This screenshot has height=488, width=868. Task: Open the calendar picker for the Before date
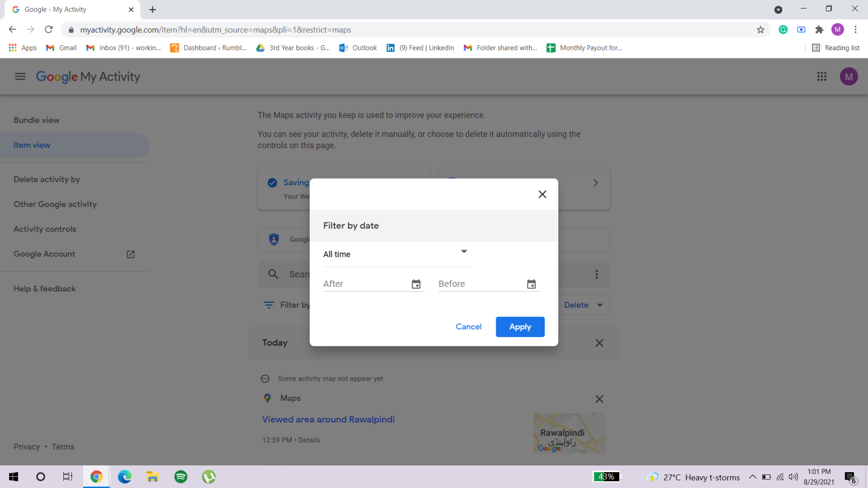click(x=531, y=284)
